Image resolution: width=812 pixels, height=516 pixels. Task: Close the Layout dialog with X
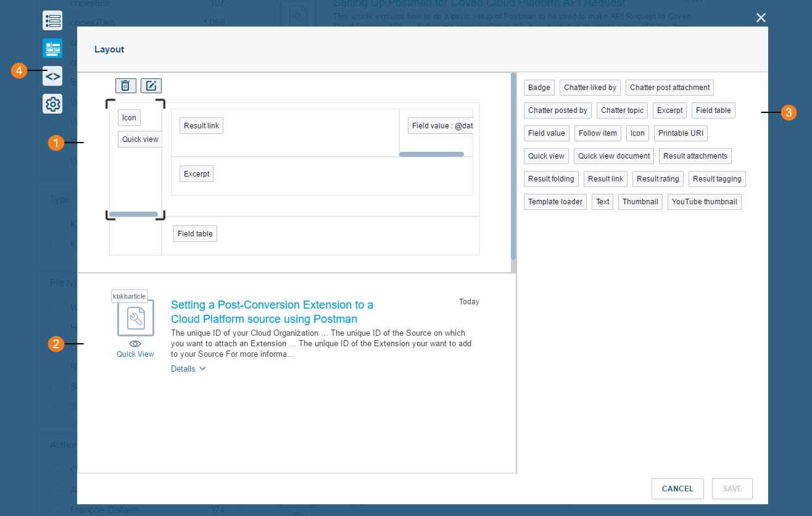(x=761, y=17)
